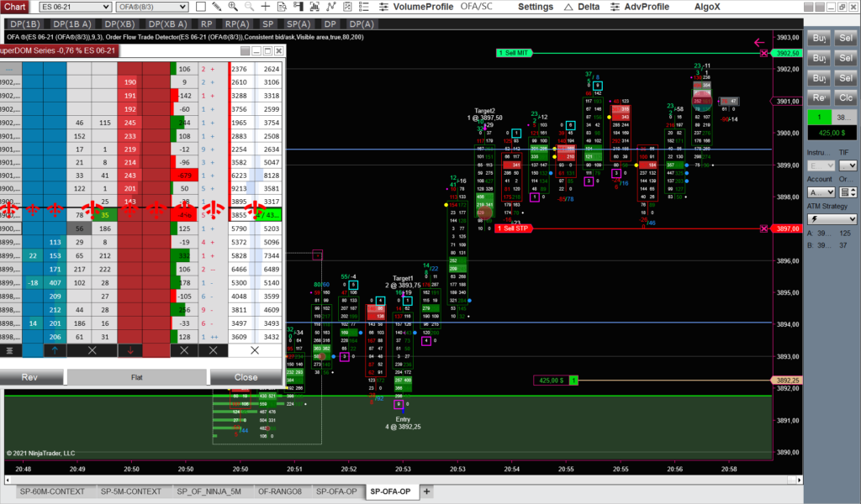Open the Account dropdown
The width and height of the screenshot is (861, 504).
click(821, 192)
